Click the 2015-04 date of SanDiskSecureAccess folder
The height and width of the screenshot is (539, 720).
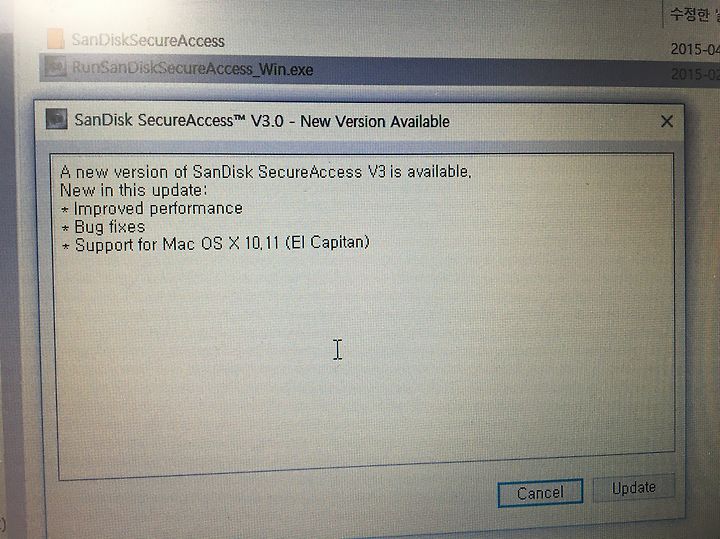[x=695, y=49]
